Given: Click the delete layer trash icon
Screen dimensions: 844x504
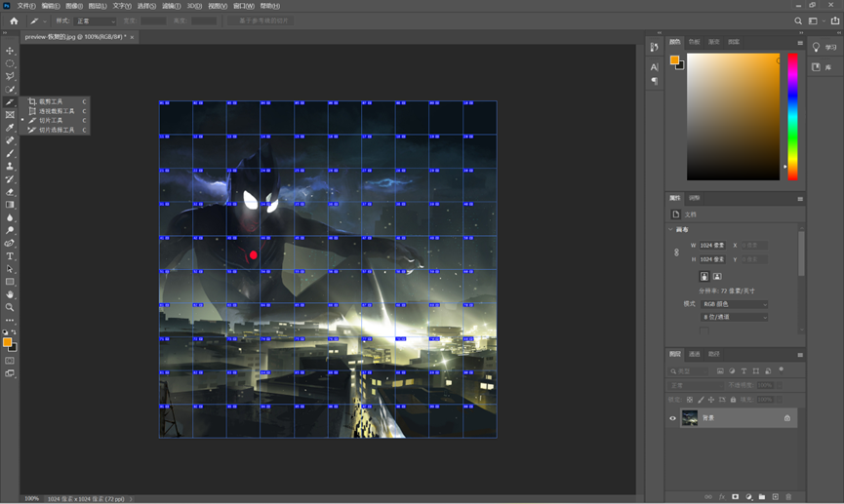Looking at the screenshot, I should click(x=788, y=497).
